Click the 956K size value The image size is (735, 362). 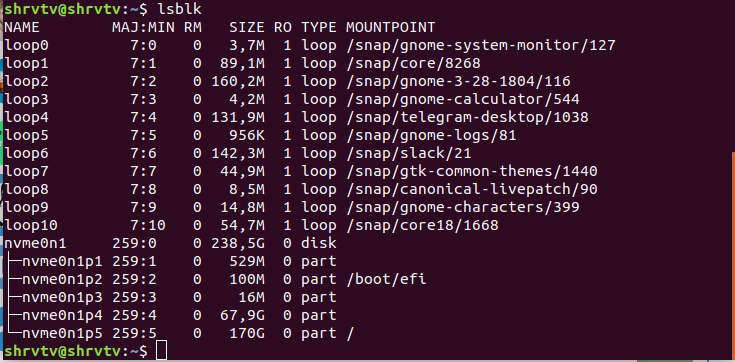247,136
